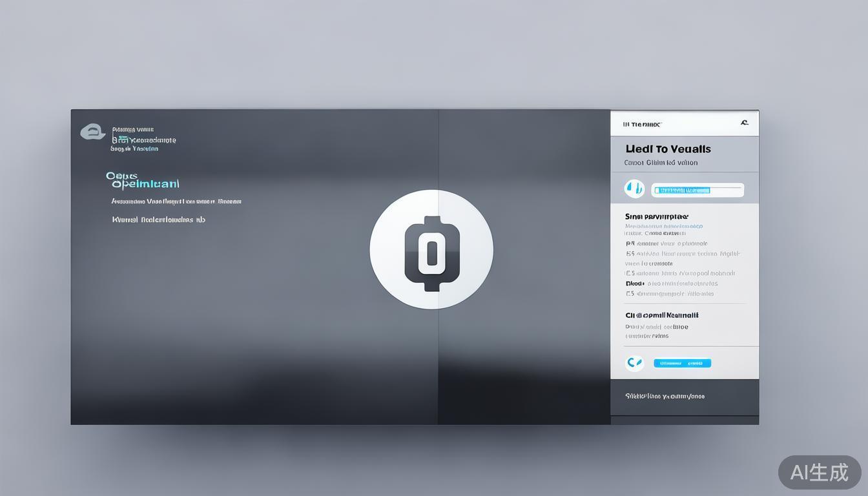Open the circular pen icon near blue button
This screenshot has width=868, height=496.
tap(634, 362)
